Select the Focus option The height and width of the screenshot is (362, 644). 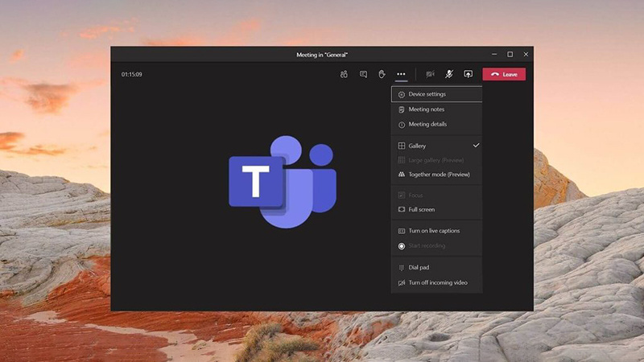436,195
